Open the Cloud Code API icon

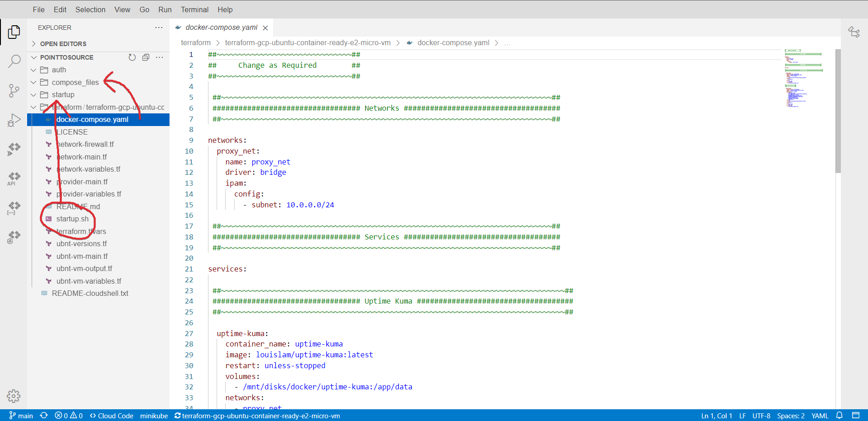14,178
